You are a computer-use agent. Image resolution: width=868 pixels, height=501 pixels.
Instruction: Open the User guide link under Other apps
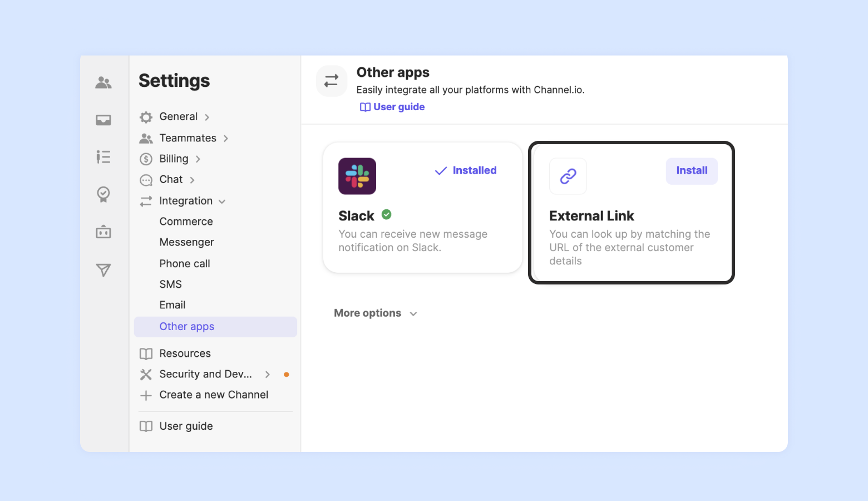pos(393,107)
